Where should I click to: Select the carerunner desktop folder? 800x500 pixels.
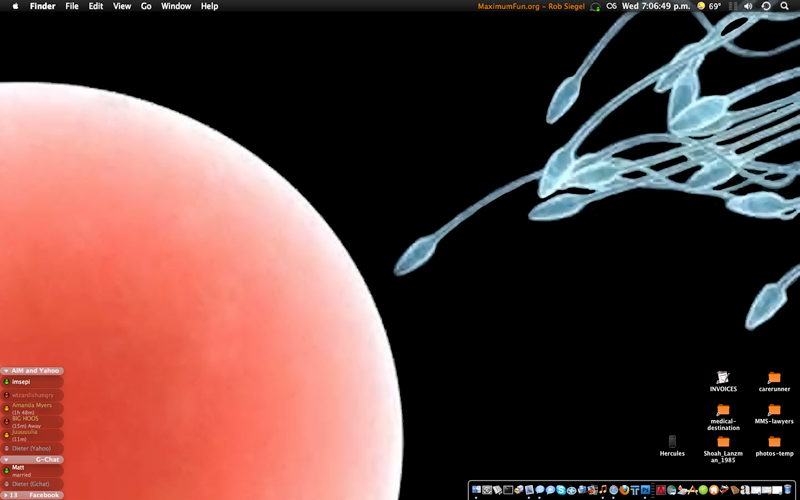click(774, 381)
